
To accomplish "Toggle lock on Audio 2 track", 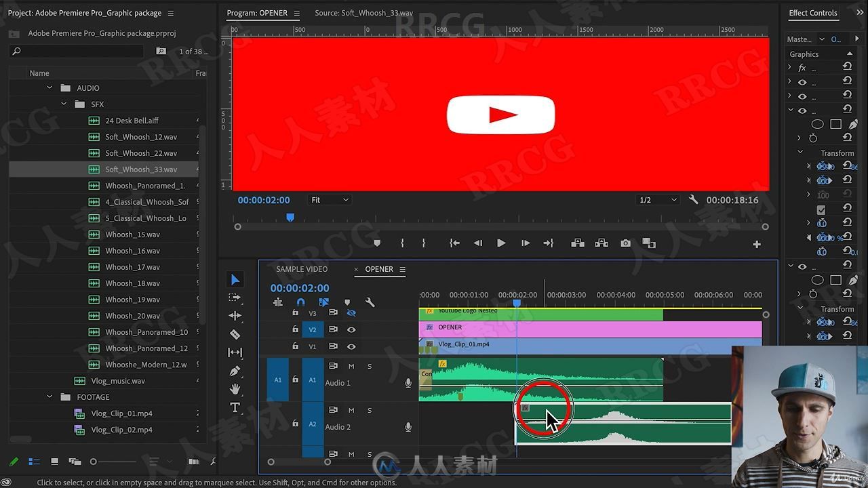I will (x=295, y=424).
